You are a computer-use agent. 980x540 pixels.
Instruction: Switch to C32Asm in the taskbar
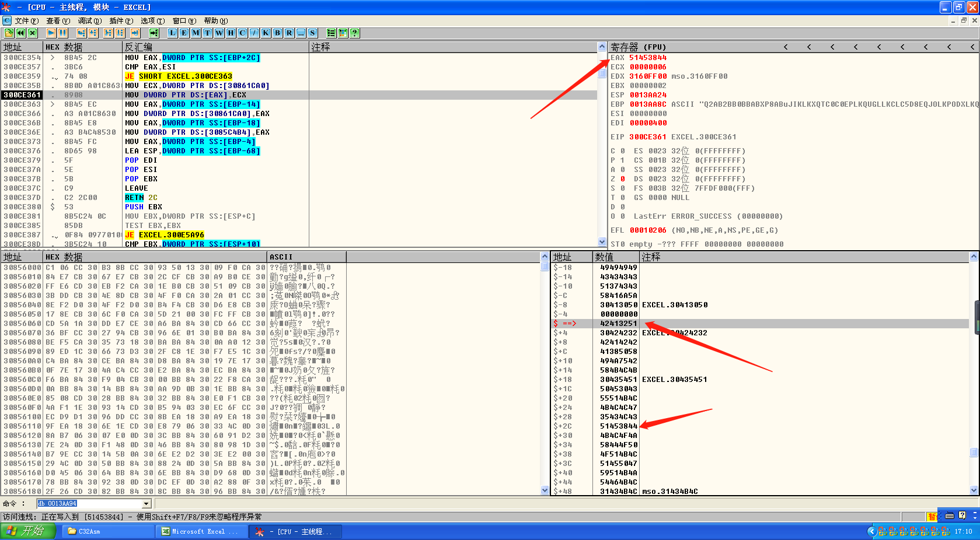(x=107, y=531)
